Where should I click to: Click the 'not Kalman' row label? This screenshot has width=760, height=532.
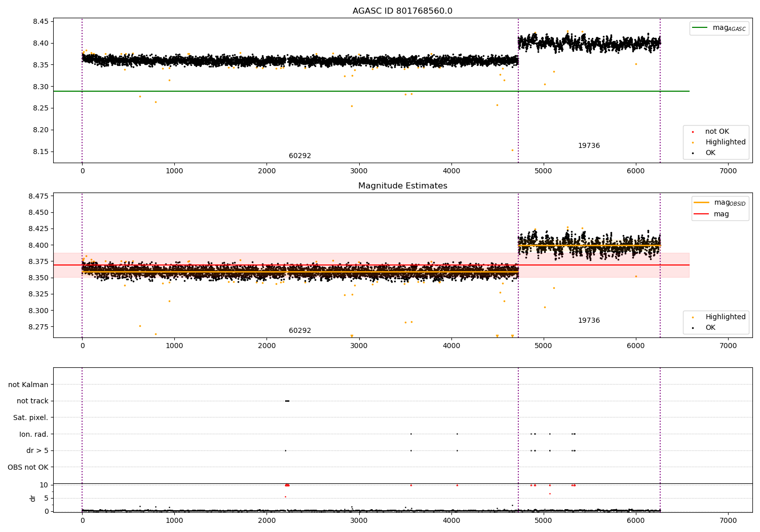pyautogui.click(x=28, y=385)
